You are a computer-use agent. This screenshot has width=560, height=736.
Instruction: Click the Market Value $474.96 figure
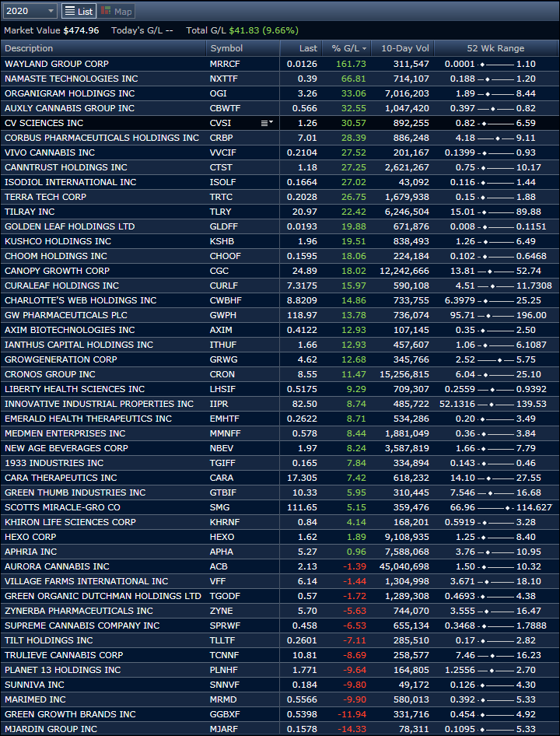click(81, 30)
